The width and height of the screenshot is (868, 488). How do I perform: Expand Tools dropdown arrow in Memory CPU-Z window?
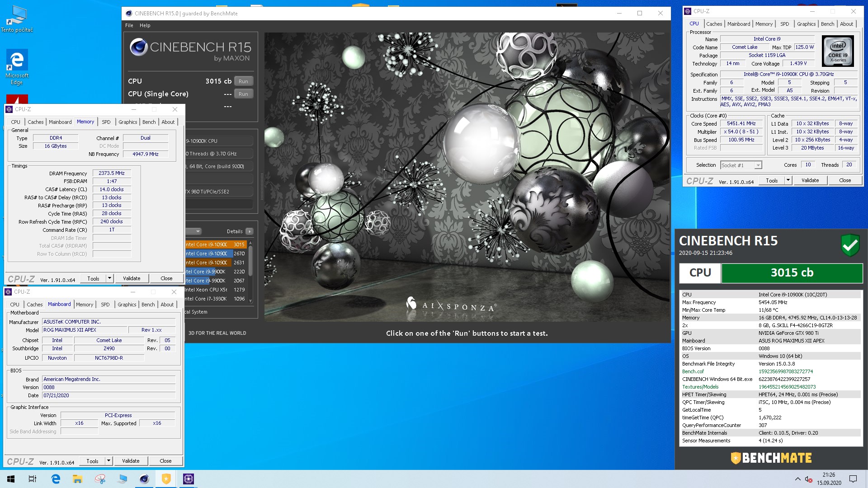109,278
